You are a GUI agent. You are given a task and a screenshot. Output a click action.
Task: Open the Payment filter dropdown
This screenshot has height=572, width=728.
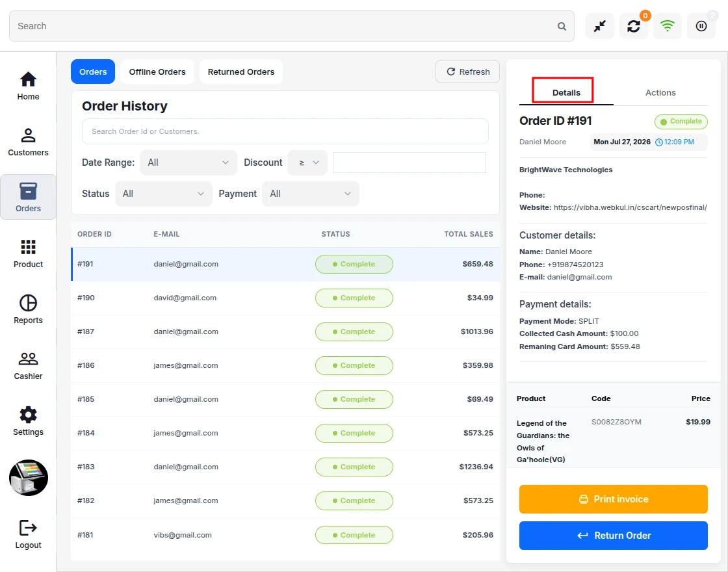(x=311, y=194)
